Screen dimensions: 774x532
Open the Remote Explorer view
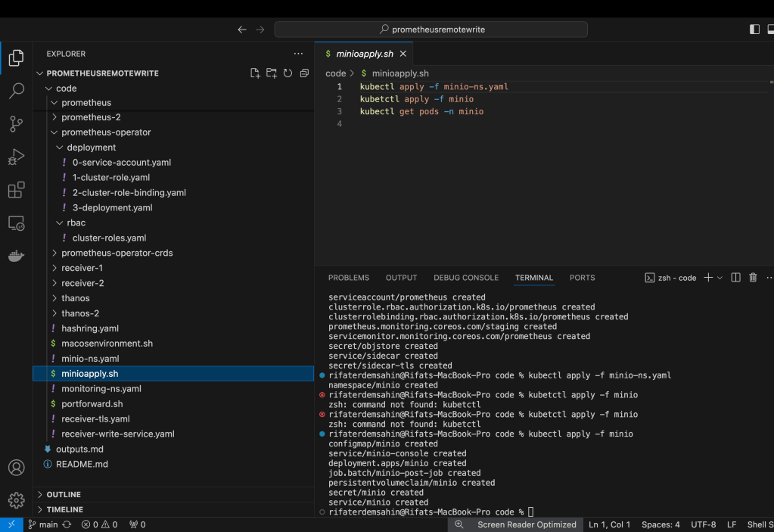pyautogui.click(x=17, y=223)
